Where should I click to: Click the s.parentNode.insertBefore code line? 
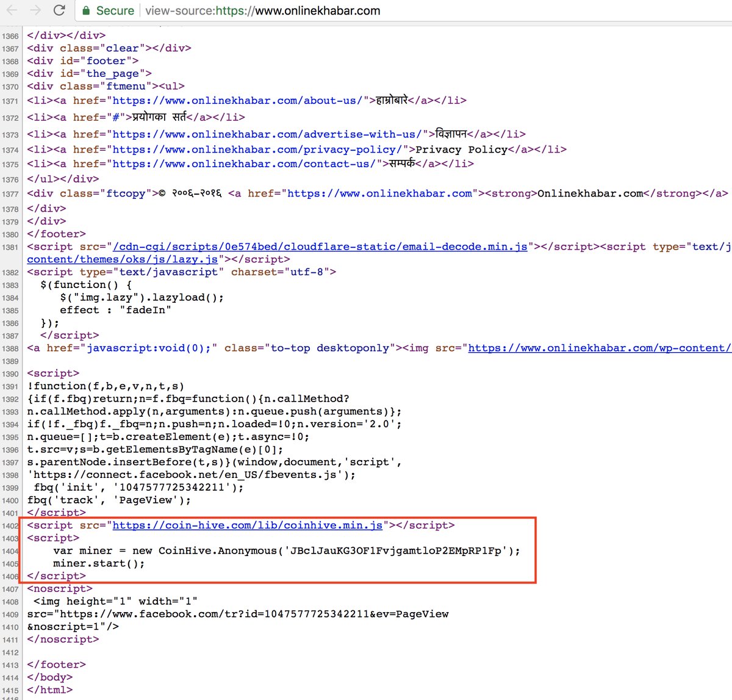pyautogui.click(x=215, y=462)
